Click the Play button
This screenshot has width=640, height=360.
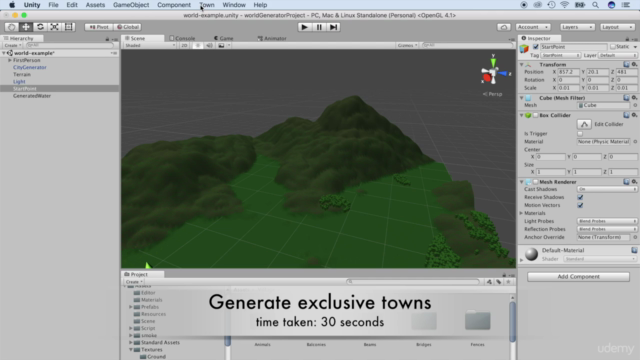tap(304, 27)
